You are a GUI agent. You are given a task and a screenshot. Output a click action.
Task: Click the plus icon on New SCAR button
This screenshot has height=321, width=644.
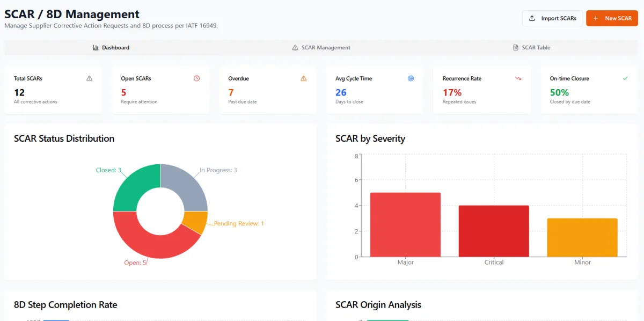[x=596, y=18]
